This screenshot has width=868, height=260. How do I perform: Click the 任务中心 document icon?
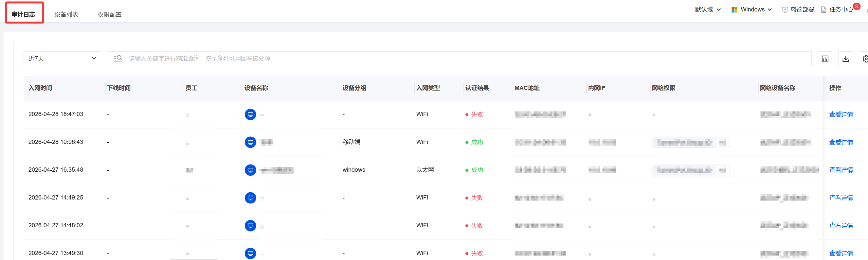[823, 10]
